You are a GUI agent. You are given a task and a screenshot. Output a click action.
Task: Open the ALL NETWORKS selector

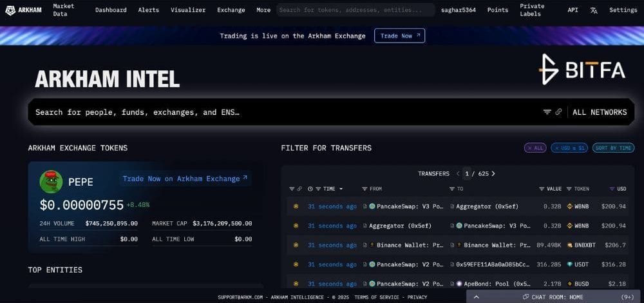click(600, 112)
